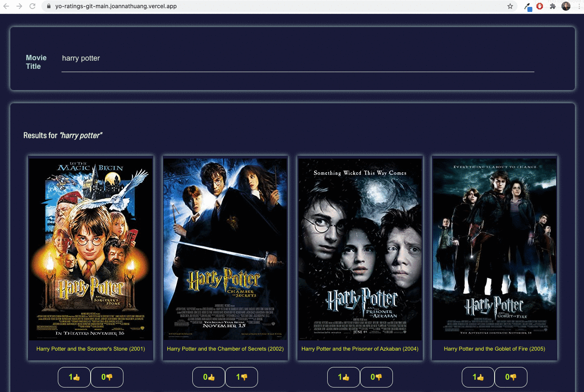The image size is (584, 392).
Task: Click the Movie Title label
Action: click(x=36, y=62)
